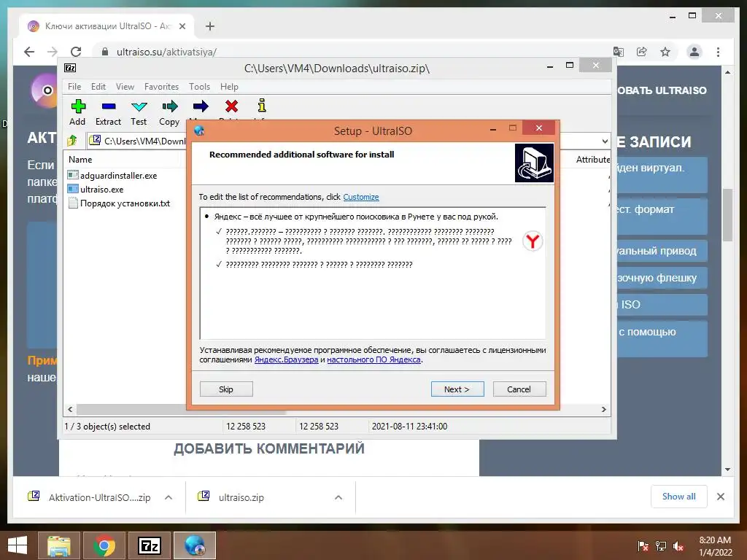Open Tools menu in 7-Zip
Image resolution: width=747 pixels, height=560 pixels.
199,87
